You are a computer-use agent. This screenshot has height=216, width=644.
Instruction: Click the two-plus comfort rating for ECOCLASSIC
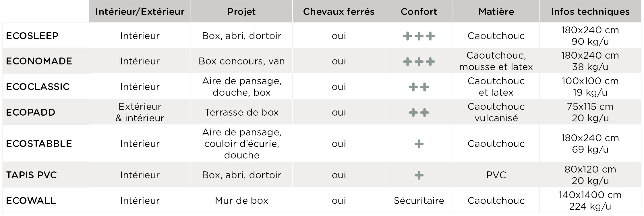[419, 87]
